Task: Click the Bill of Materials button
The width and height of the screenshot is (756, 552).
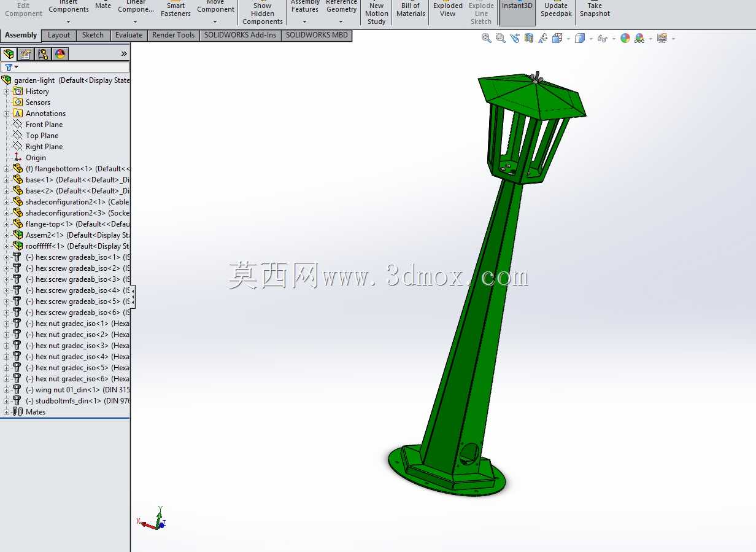Action: pos(411,9)
